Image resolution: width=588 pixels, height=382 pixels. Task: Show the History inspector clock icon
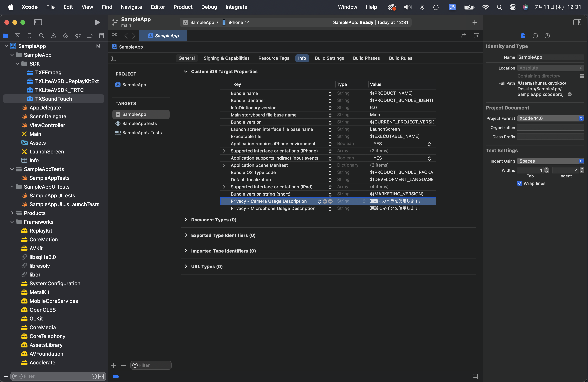(x=535, y=36)
